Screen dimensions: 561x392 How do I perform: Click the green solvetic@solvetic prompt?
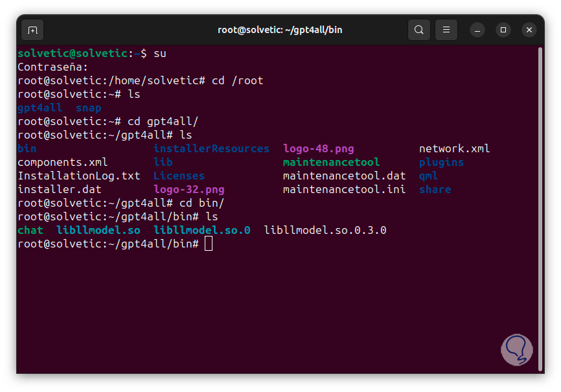tap(73, 53)
